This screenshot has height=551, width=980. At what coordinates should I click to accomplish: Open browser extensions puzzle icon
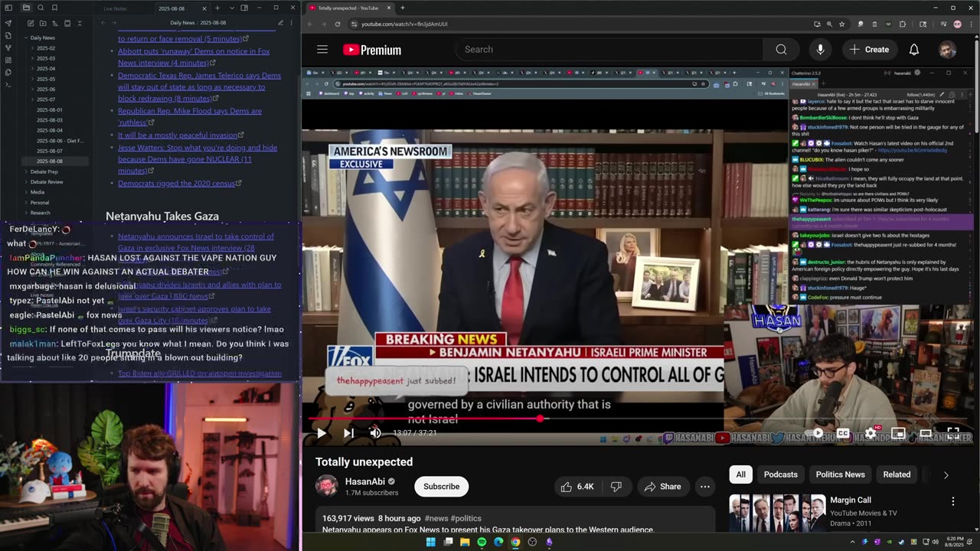902,24
